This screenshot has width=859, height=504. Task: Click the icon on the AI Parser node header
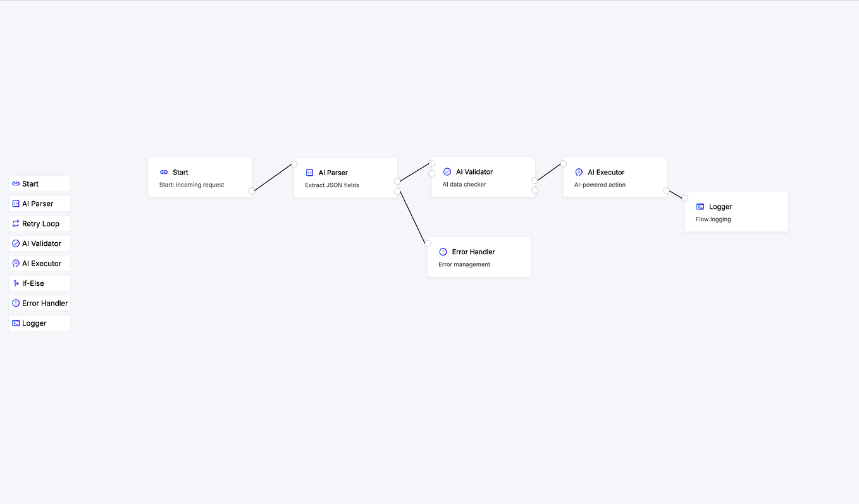click(310, 172)
